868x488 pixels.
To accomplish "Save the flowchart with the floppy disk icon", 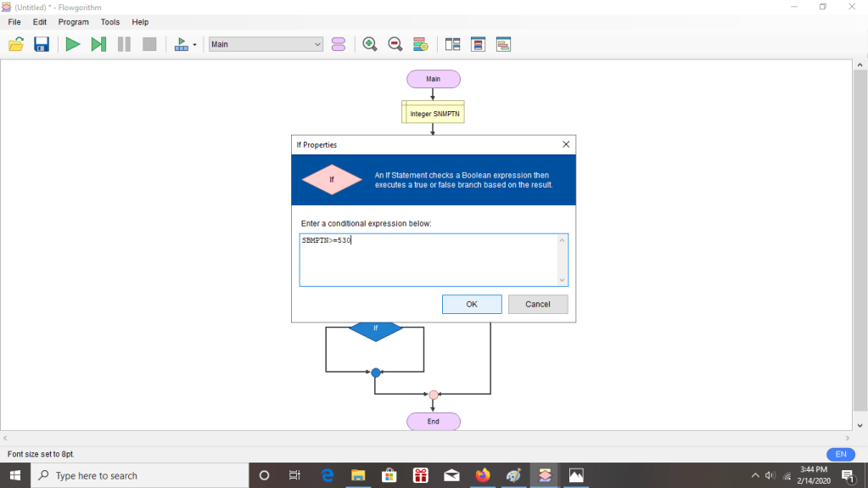I will (41, 44).
